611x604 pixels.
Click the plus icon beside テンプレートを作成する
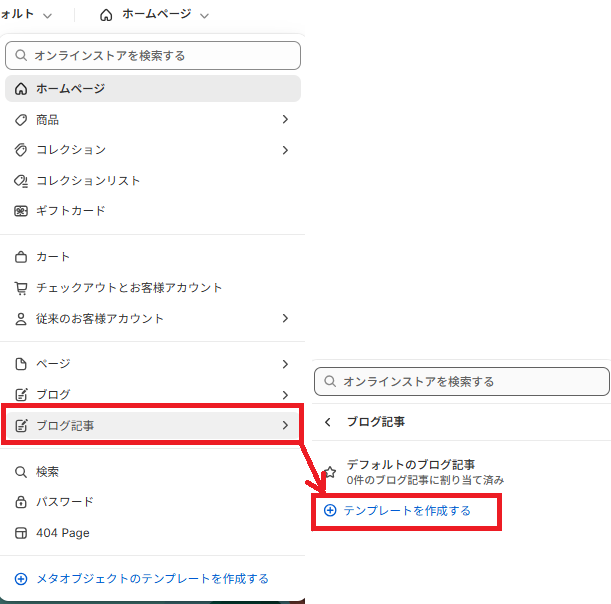330,510
